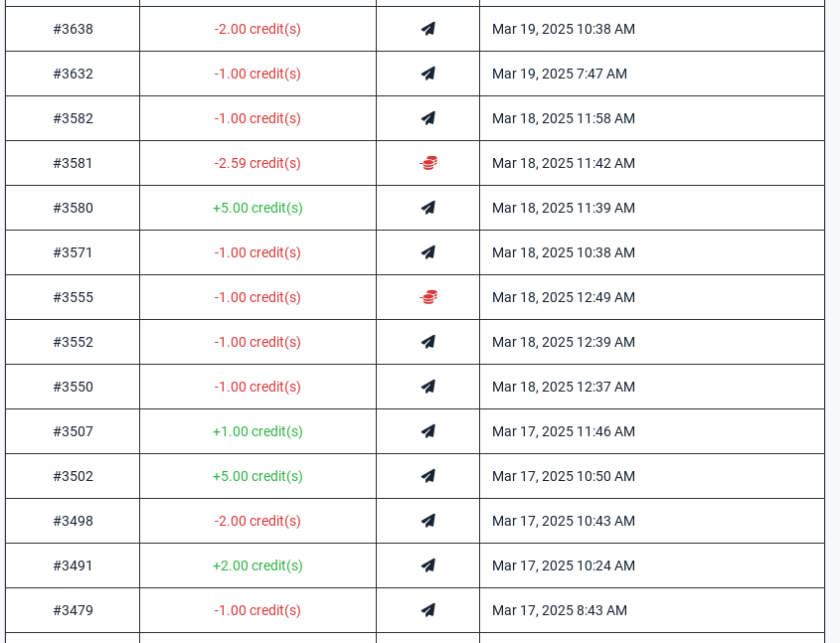Click transaction ID #3550
Image resolution: width=840 pixels, height=643 pixels.
(x=73, y=387)
